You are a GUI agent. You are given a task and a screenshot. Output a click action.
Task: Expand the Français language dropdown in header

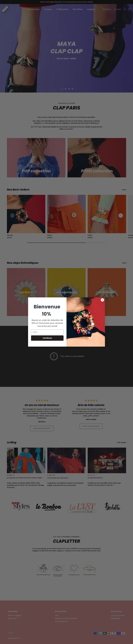pyautogui.click(x=107, y=9)
